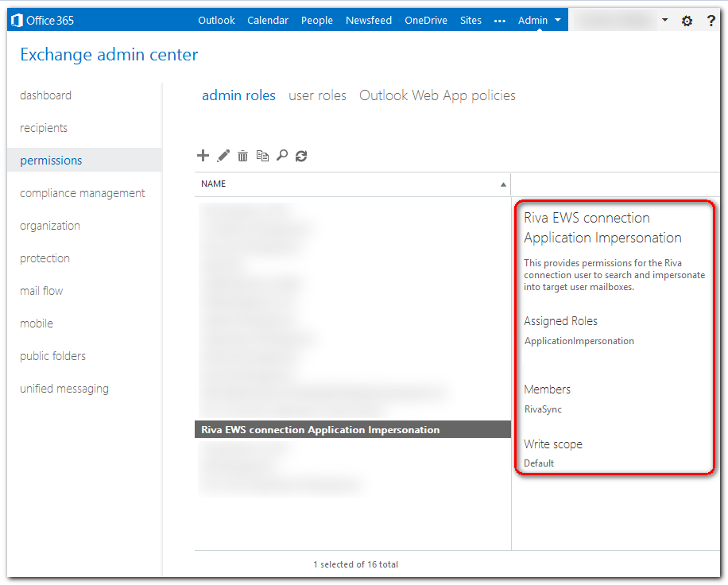The image size is (728, 585).
Task: Switch to the admin roles tab
Action: (238, 95)
